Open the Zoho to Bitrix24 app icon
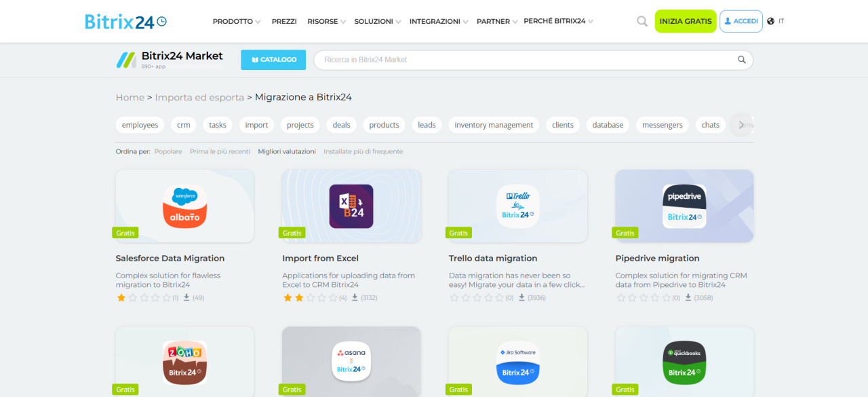This screenshot has height=397, width=868. point(184,363)
